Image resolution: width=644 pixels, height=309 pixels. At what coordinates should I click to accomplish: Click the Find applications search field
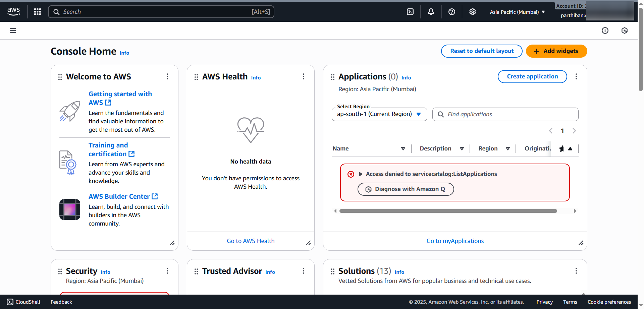[x=505, y=114]
